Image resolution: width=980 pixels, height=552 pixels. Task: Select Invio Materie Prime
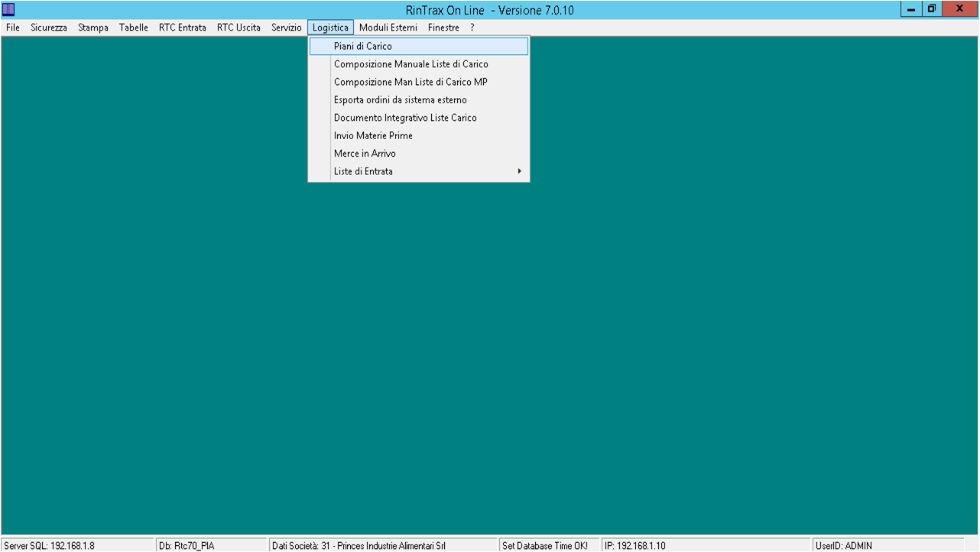click(x=419, y=135)
